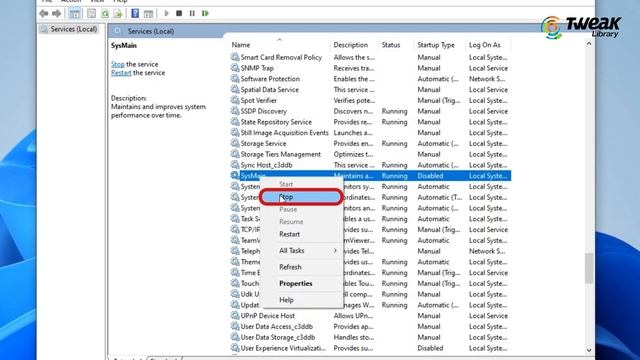Screen dimensions: 640x360
Task: Click the Disabled startup type of SysMain
Action: tap(430, 176)
